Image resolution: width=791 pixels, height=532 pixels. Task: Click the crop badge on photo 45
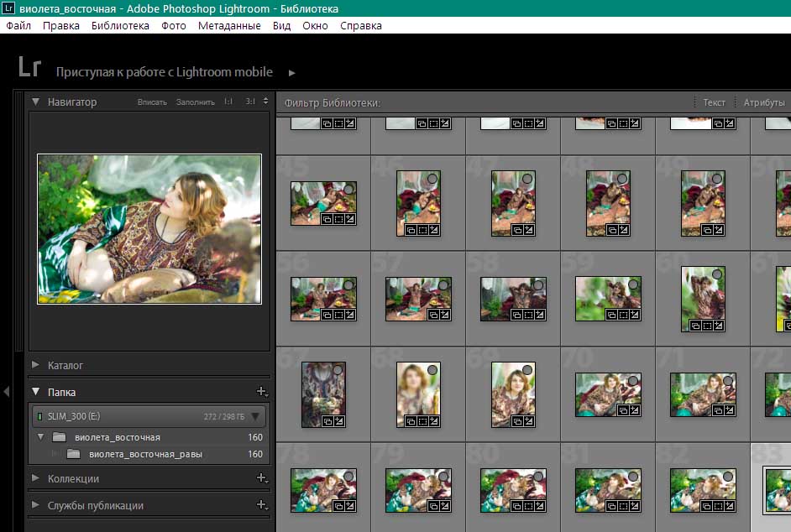[x=338, y=218]
